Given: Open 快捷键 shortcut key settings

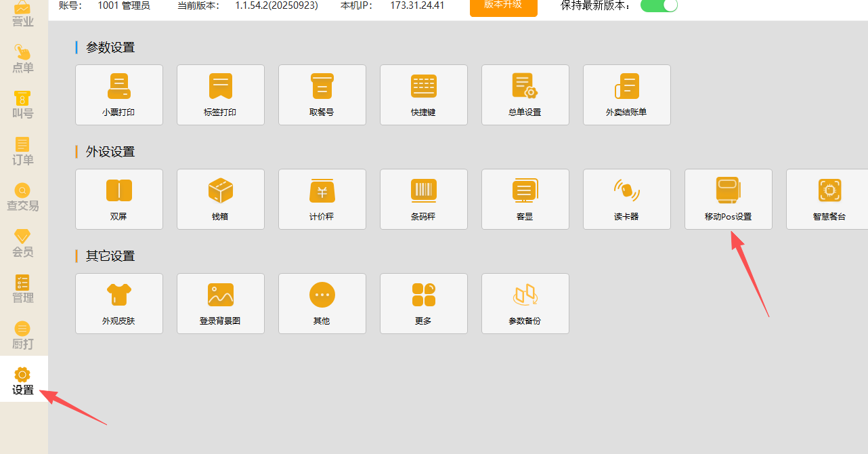Looking at the screenshot, I should click(x=424, y=95).
